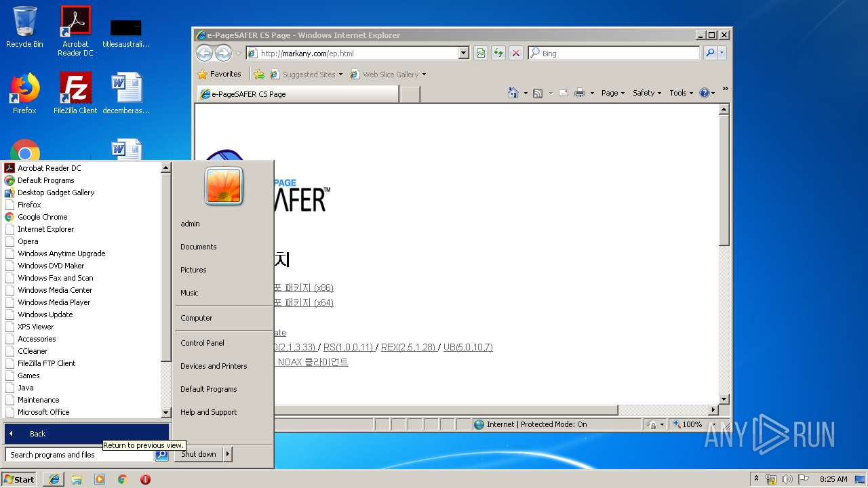
Task: Expand Shut down options arrow
Action: point(227,454)
